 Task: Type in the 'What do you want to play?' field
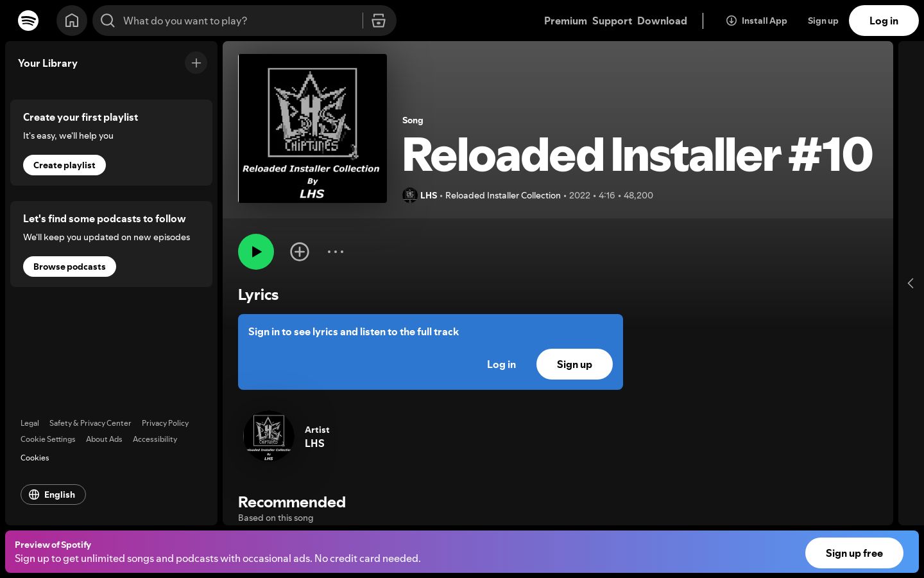[237, 21]
